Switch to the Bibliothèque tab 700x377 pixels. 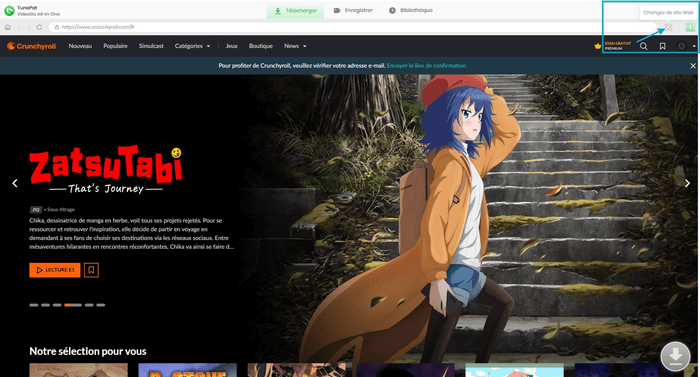pos(411,10)
